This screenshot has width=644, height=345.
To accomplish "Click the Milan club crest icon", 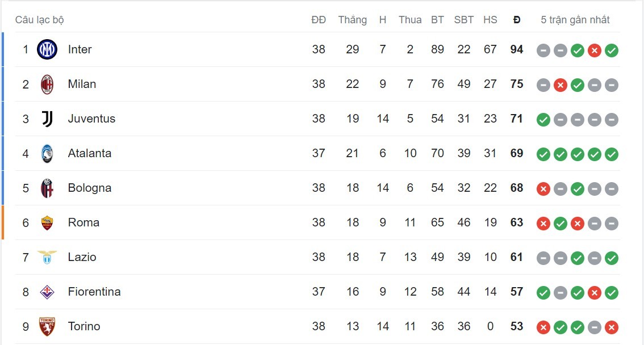I will click(x=47, y=85).
